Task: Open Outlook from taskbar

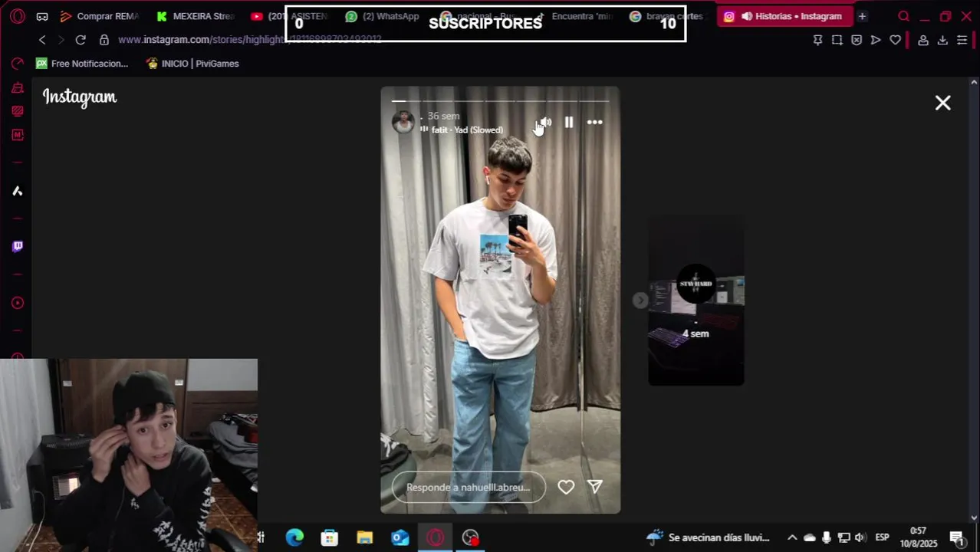Action: [400, 537]
